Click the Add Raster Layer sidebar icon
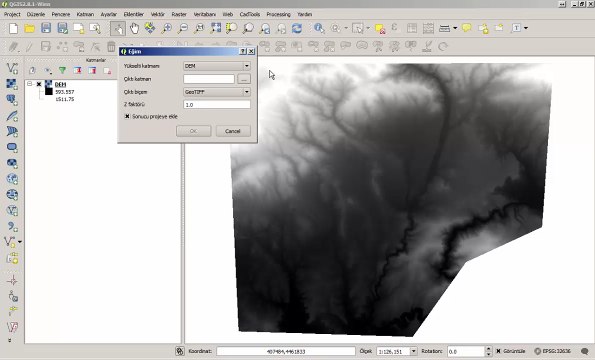595x360 pixels. click(12, 84)
